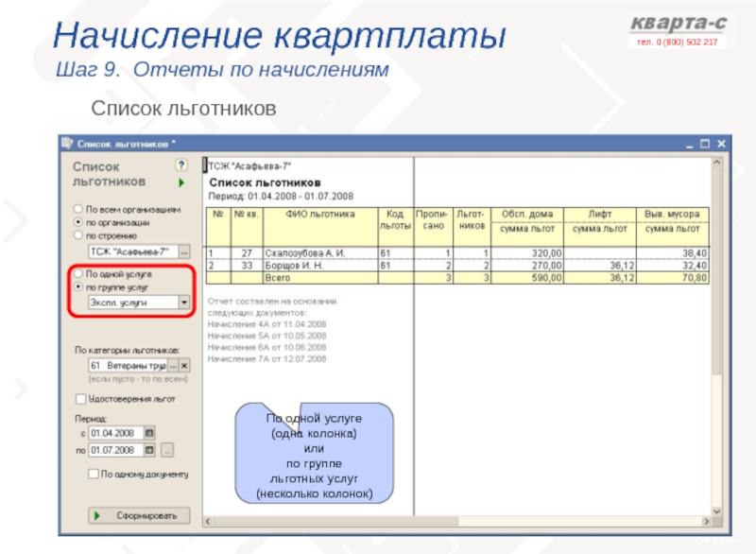Select radio по группе услуг
756x554 pixels.
(x=78, y=286)
